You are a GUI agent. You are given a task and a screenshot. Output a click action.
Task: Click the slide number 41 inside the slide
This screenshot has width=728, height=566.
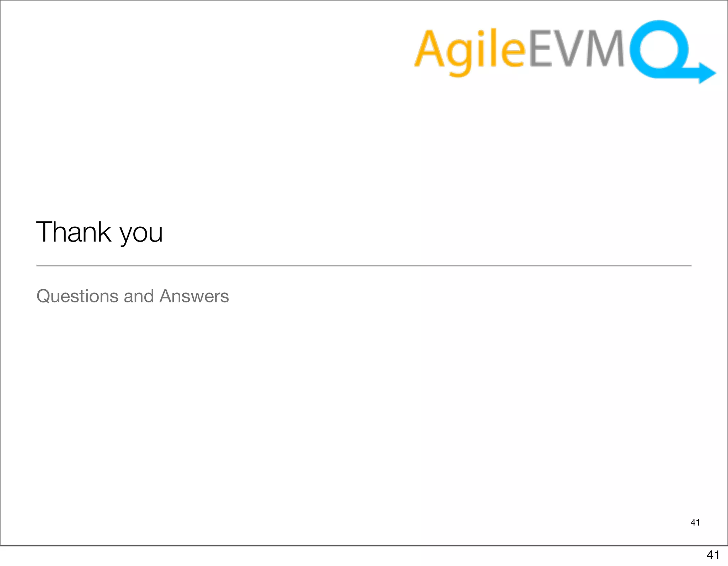pos(695,522)
